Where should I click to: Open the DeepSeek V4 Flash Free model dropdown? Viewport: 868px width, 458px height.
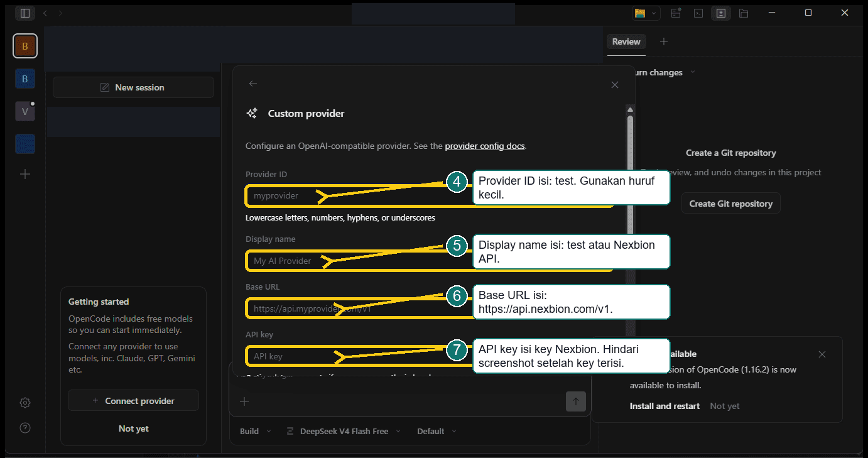click(342, 431)
